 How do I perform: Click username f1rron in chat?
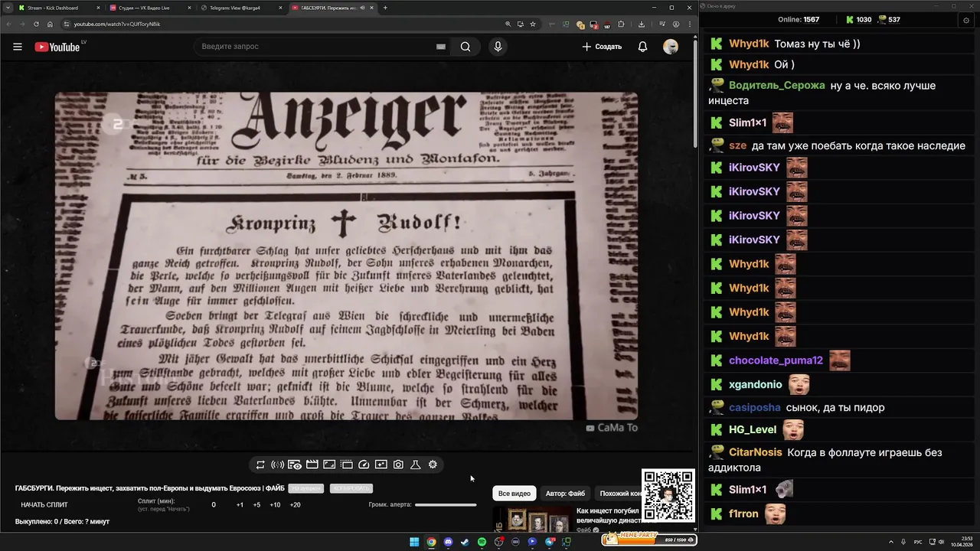point(743,514)
